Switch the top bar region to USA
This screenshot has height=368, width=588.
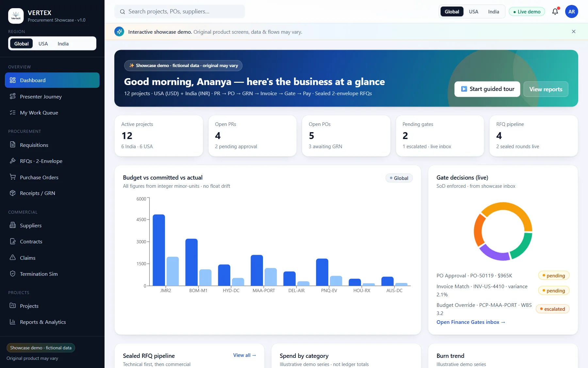click(474, 12)
